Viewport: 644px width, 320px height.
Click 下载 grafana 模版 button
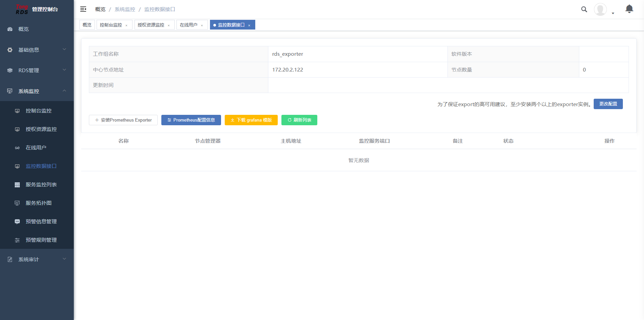click(251, 120)
